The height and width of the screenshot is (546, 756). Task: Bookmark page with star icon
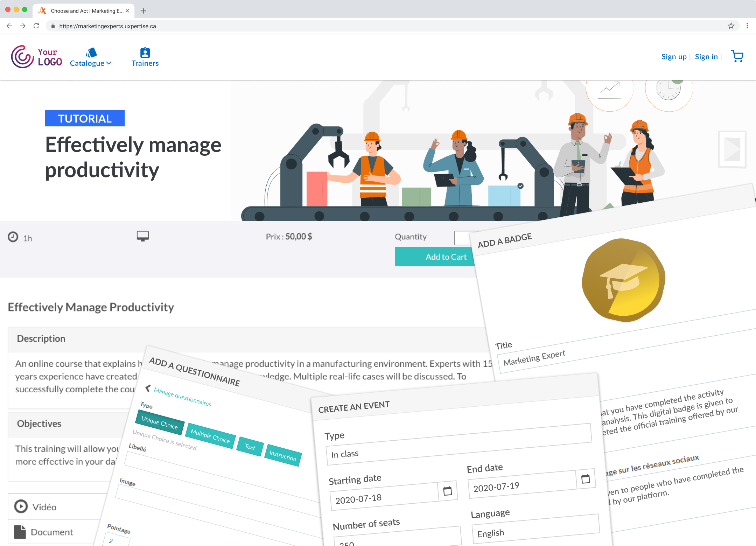pyautogui.click(x=731, y=26)
